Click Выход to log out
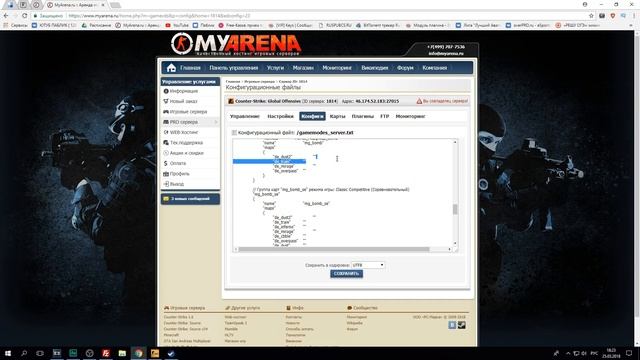The height and width of the screenshot is (360, 640). (177, 184)
